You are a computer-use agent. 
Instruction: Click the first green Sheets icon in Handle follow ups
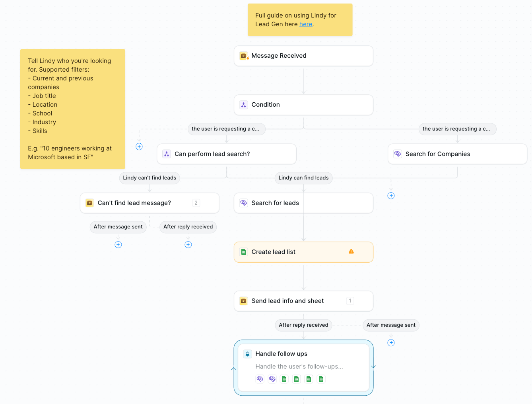pyautogui.click(x=284, y=379)
